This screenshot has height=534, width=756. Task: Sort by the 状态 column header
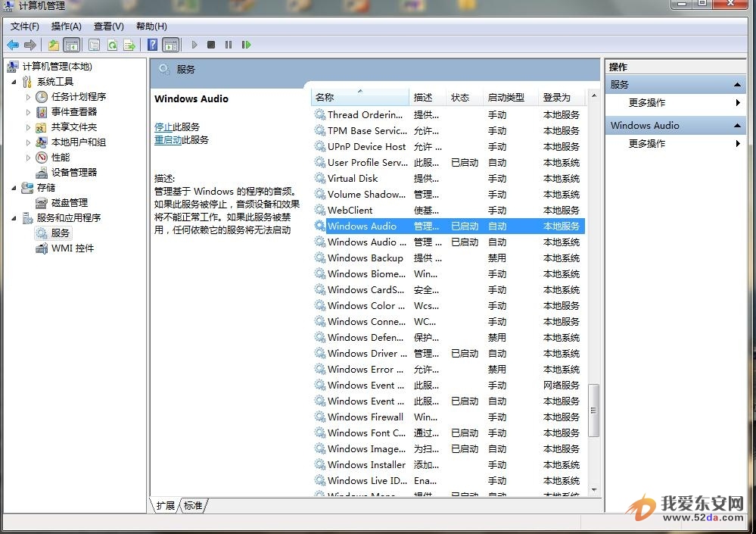465,98
